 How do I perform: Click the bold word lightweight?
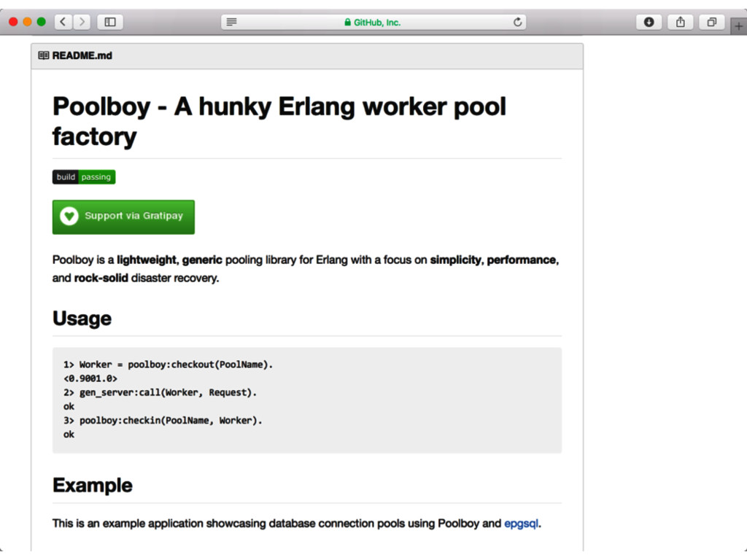(147, 260)
